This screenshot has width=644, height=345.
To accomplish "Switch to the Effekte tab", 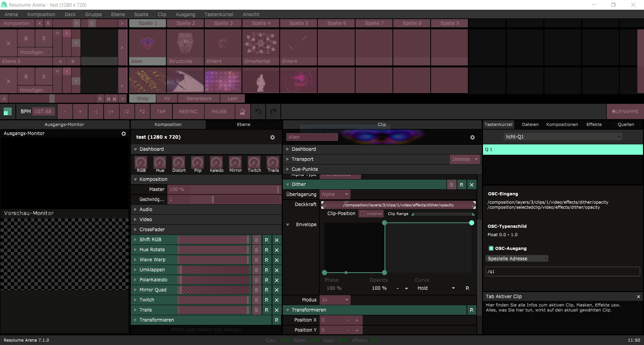I will 594,125.
